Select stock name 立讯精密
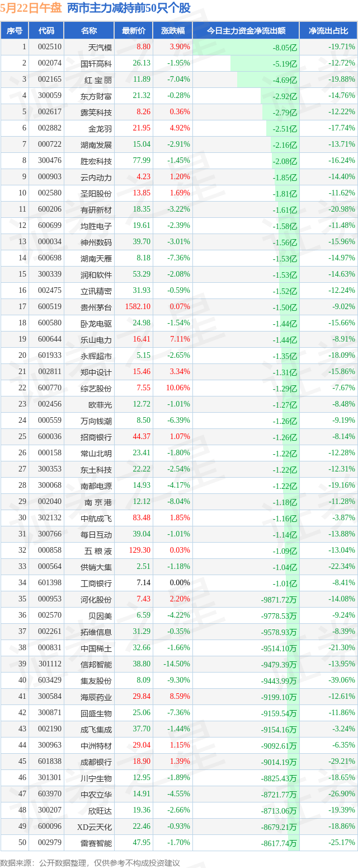This screenshot has width=358, height=868. pos(96,291)
